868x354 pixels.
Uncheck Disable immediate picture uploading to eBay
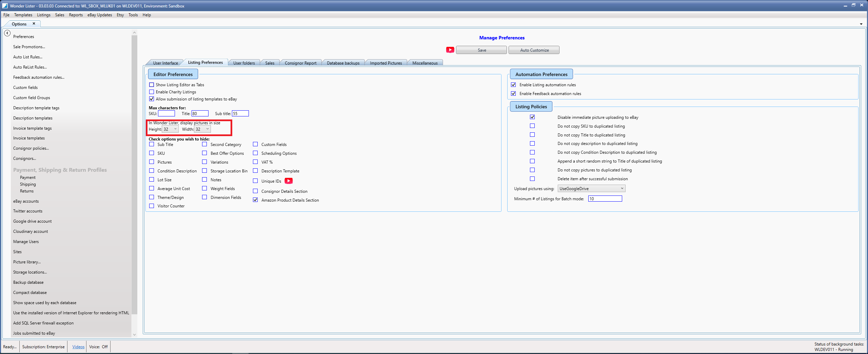(532, 117)
